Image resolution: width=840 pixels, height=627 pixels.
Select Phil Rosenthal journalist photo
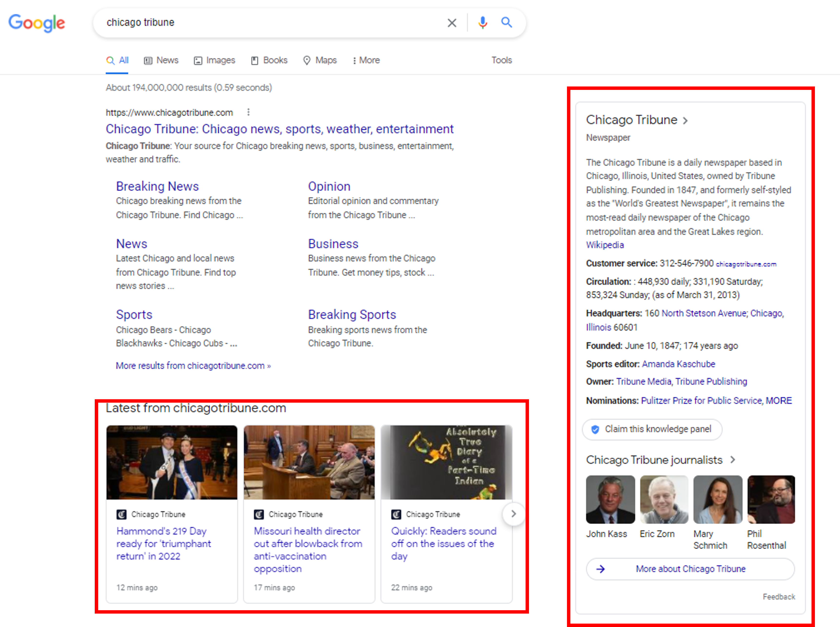click(771, 499)
